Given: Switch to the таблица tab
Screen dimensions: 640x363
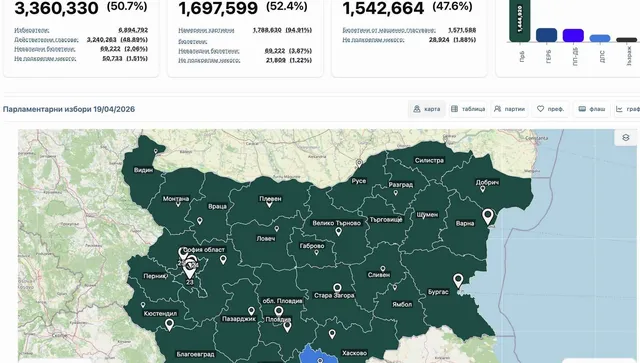Looking at the screenshot, I should pyautogui.click(x=468, y=109).
